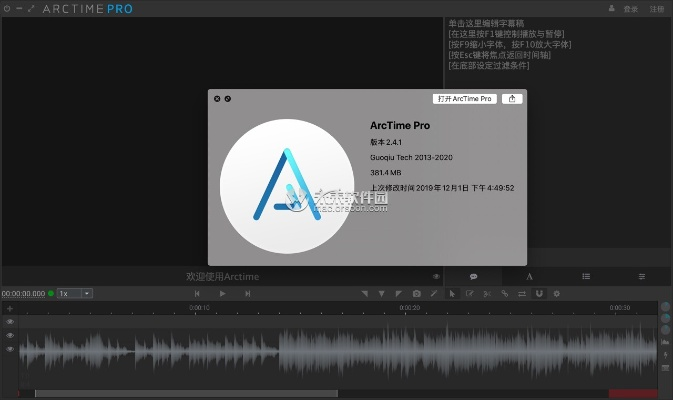This screenshot has width=673, height=400.
Task: Click the 00:00:00.000 timecode field
Action: [23, 294]
